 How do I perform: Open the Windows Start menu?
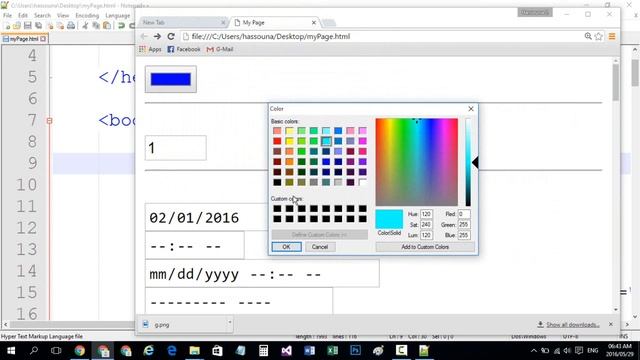click(x=11, y=351)
